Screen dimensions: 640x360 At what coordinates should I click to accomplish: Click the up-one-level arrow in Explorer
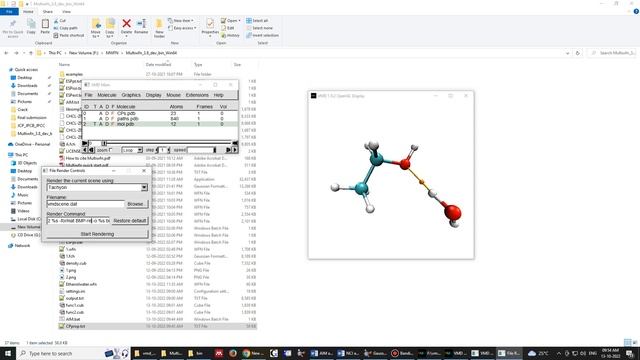tap(31, 53)
